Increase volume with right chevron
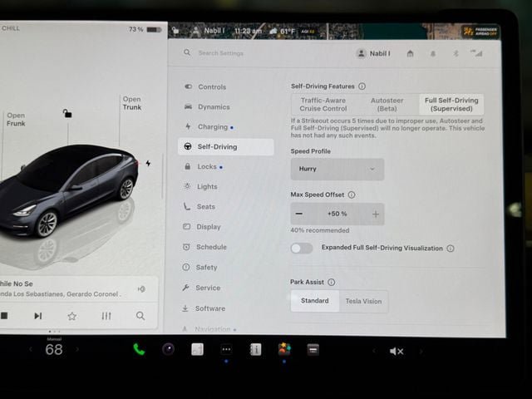The image size is (532, 399). pyautogui.click(x=421, y=351)
